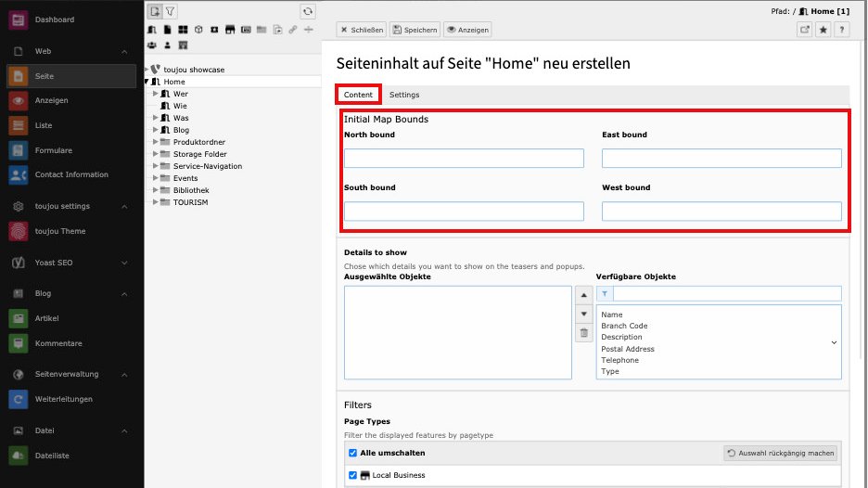Click the trash icon to remove selected object
The width and height of the screenshot is (868, 488).
(584, 333)
